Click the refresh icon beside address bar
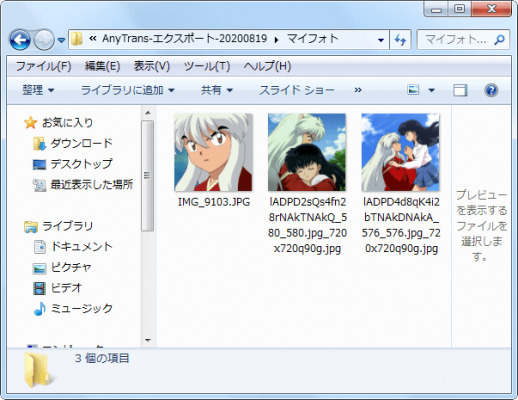 coord(400,40)
